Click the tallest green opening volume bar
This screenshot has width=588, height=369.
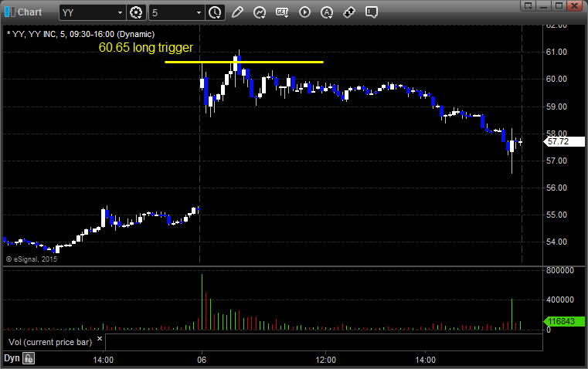pyautogui.click(x=202, y=302)
